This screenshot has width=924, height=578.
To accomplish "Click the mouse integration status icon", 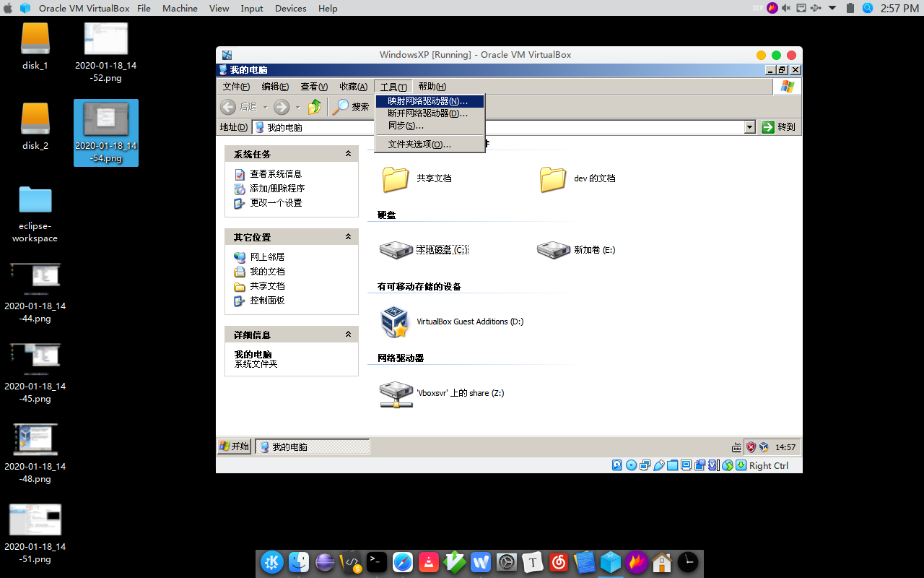I will (x=728, y=465).
